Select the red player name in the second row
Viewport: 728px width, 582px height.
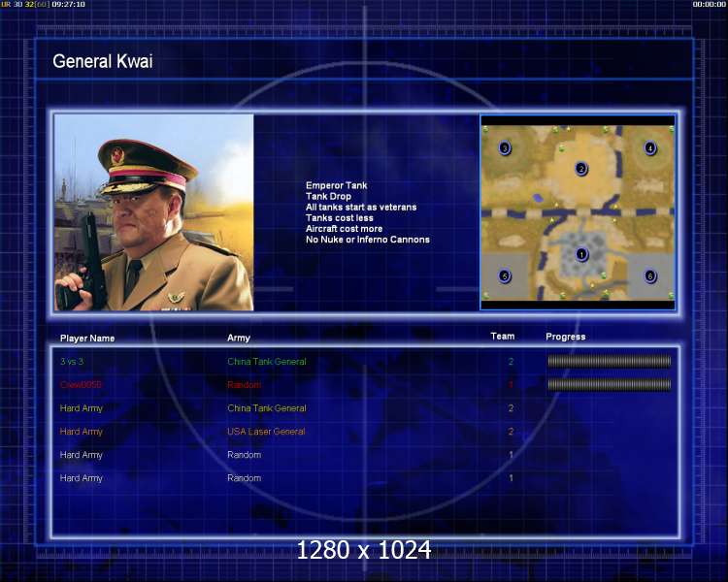point(81,385)
